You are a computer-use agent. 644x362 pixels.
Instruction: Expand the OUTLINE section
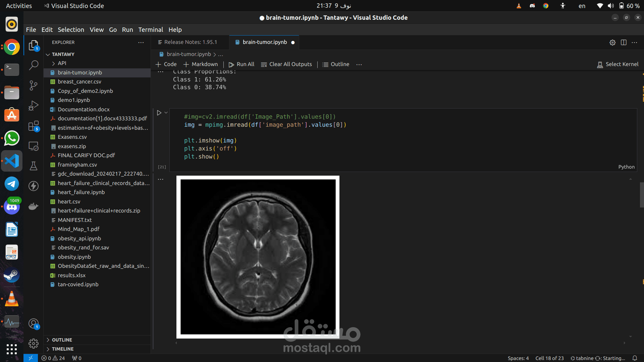[62, 340]
